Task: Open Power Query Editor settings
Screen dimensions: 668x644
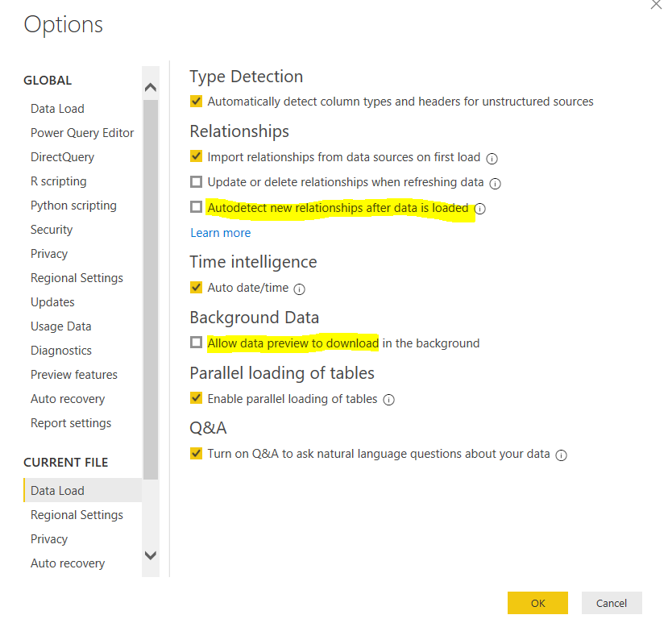Action: point(82,133)
